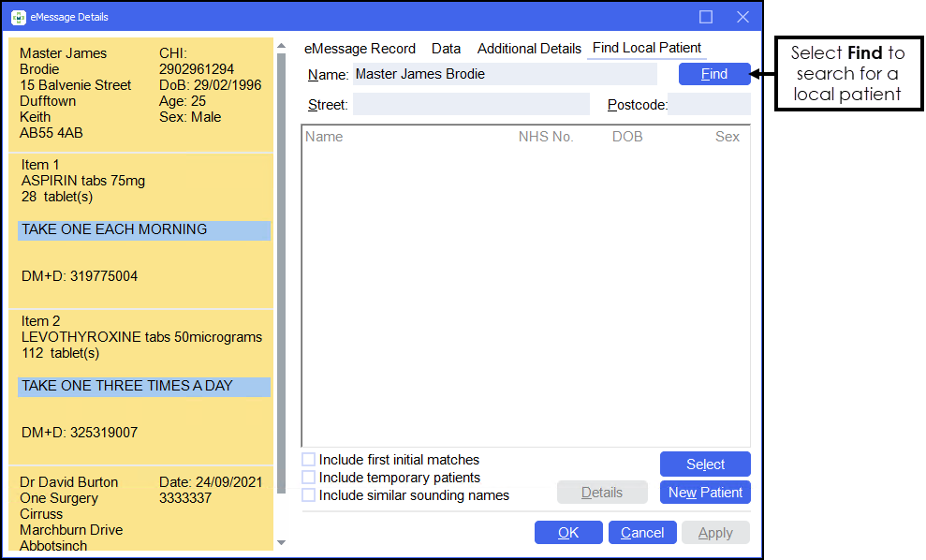Go to the Additional Details tab
Viewport: 926px width, 560px height.
529,49
